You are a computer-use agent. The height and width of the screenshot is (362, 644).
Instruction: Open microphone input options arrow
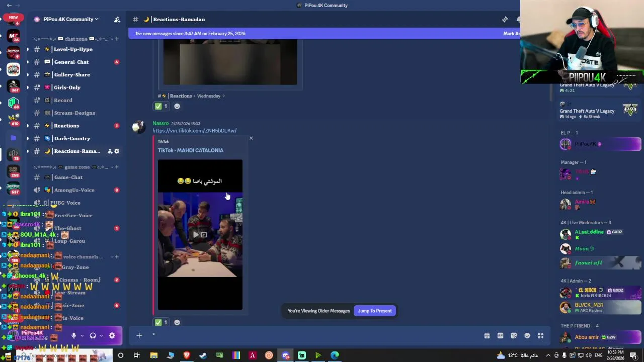pos(82,336)
